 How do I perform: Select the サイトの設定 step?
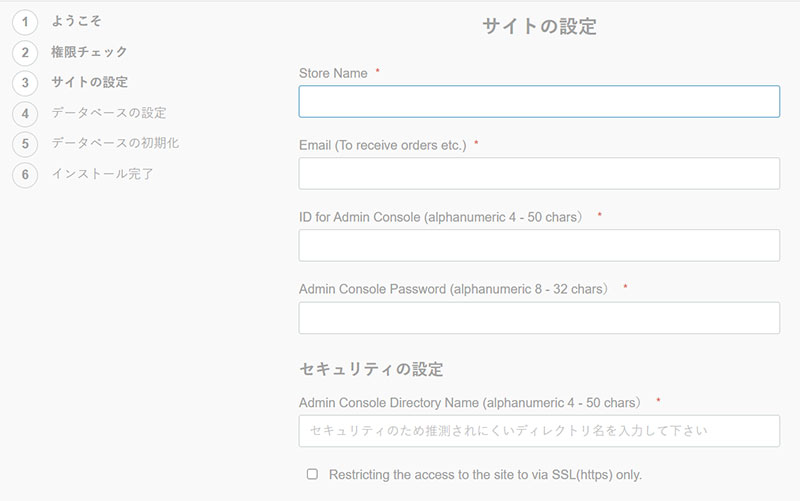pyautogui.click(x=89, y=82)
